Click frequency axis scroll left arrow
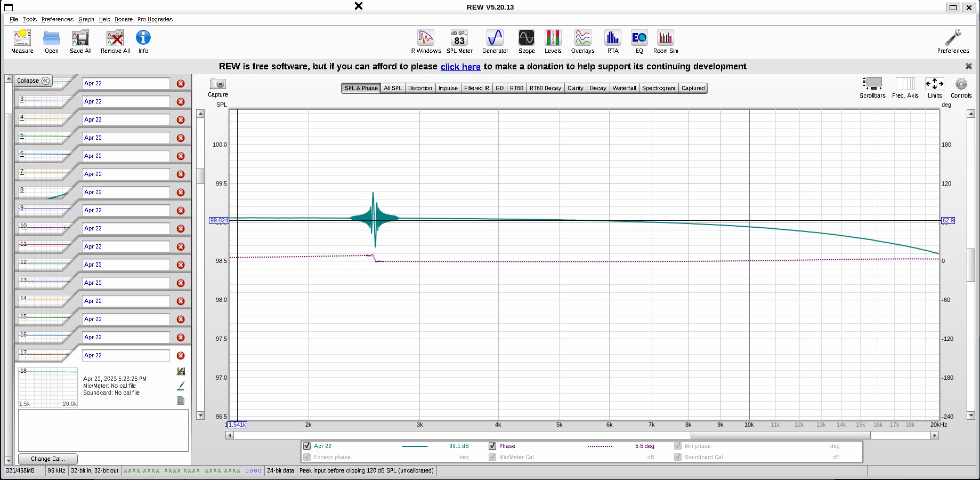This screenshot has height=480, width=980. coord(230,435)
